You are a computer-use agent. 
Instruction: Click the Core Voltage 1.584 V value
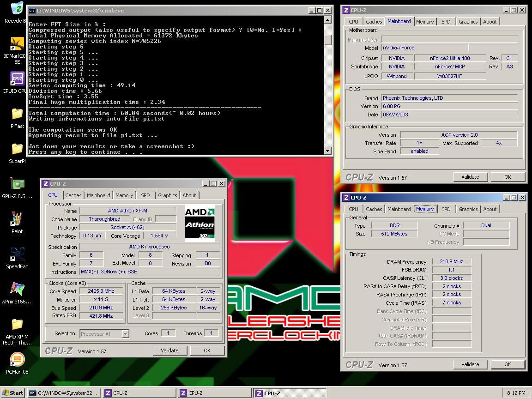coord(159,236)
